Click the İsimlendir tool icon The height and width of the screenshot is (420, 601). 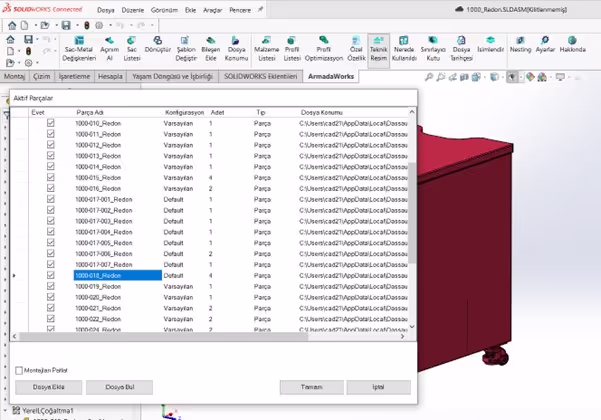490,40
